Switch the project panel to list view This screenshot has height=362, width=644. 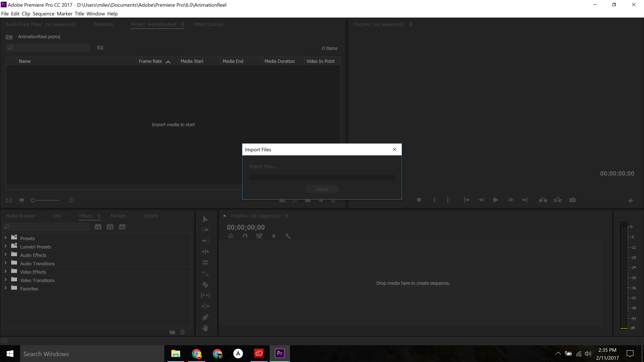(9, 200)
